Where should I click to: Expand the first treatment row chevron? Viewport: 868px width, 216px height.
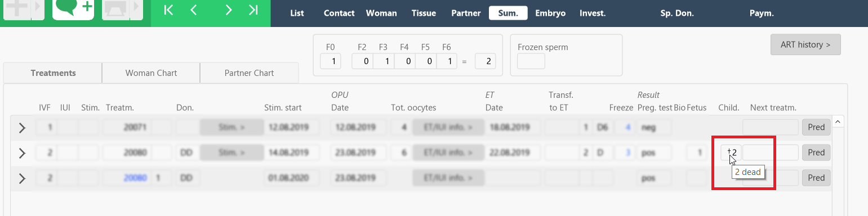click(x=22, y=128)
